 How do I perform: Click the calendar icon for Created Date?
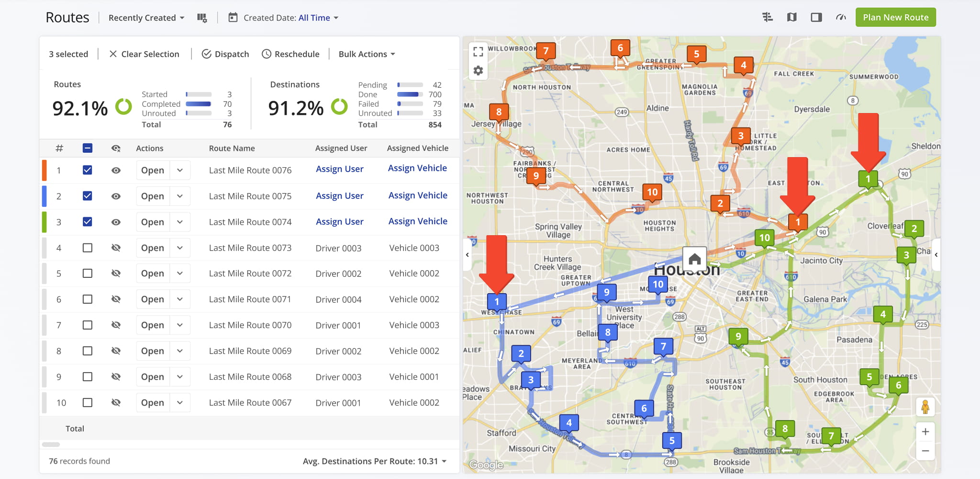click(x=233, y=18)
